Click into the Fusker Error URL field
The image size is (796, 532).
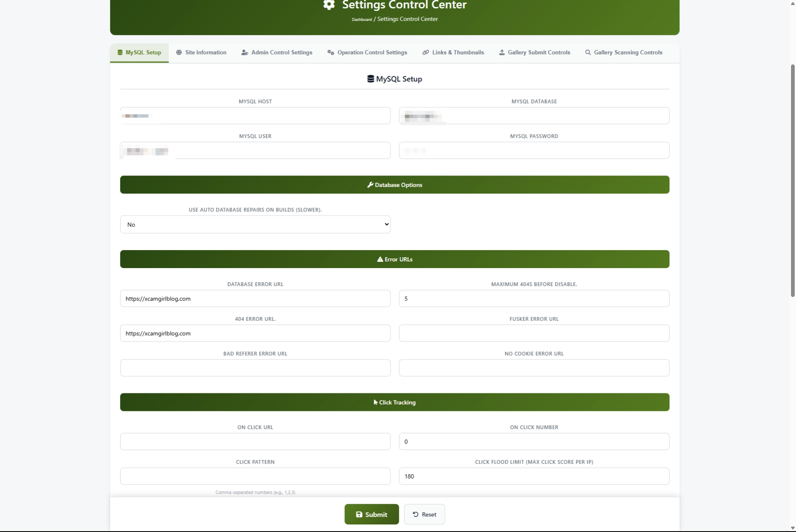click(x=534, y=333)
